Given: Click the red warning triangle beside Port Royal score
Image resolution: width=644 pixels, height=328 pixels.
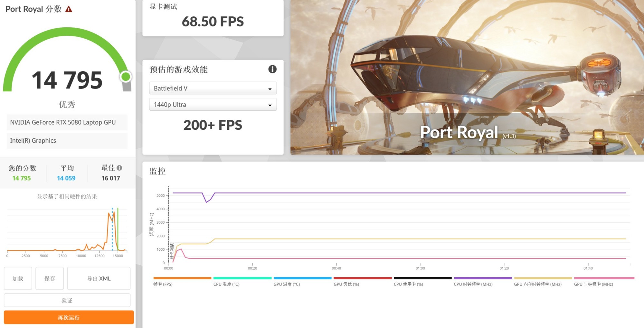Looking at the screenshot, I should coord(69,9).
